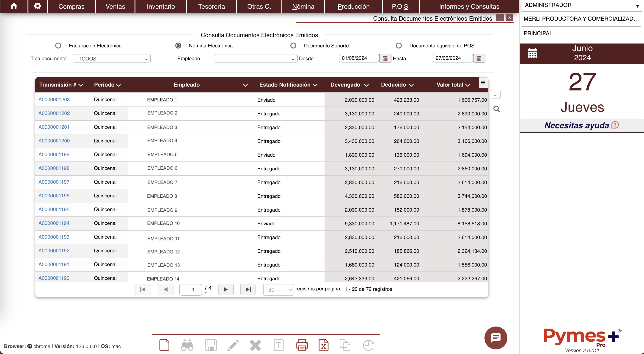Open the Hasta date calendar picker
This screenshot has height=354, width=644.
point(479,58)
